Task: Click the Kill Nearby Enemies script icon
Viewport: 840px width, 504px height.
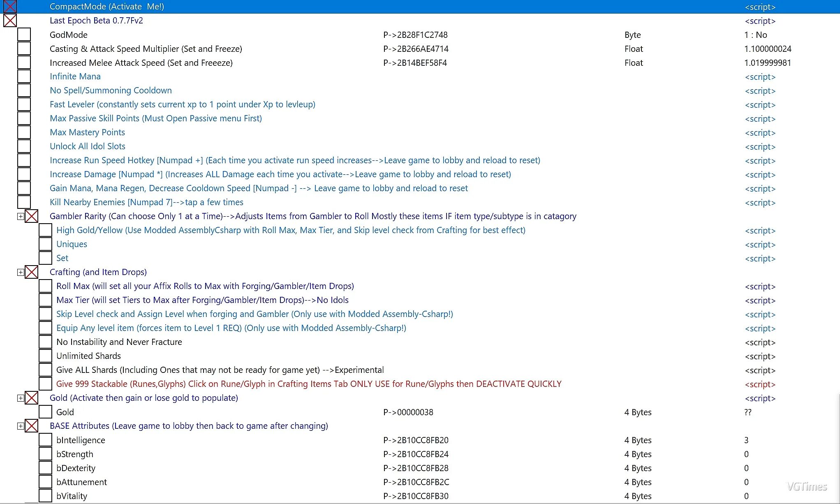Action: [x=24, y=202]
